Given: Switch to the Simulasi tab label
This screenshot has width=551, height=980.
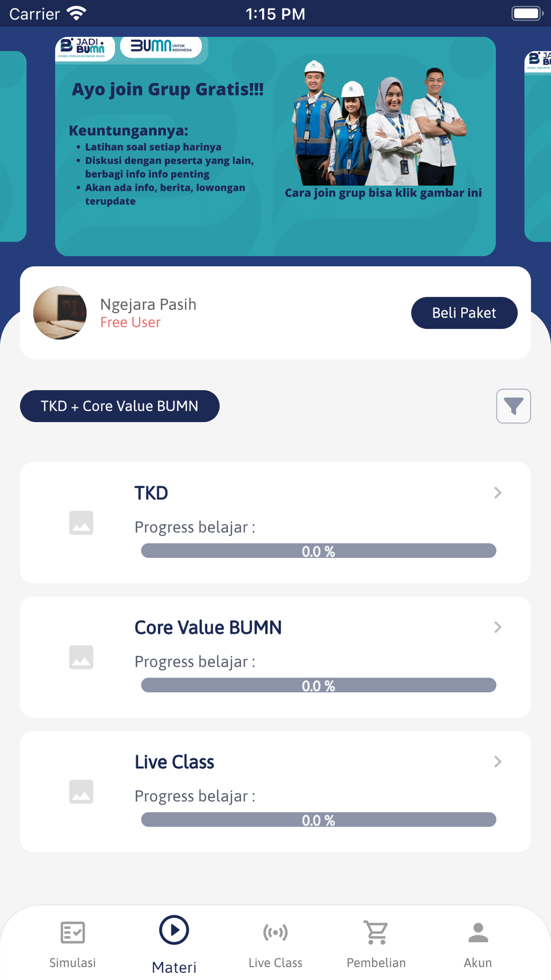Looking at the screenshot, I should tap(73, 962).
